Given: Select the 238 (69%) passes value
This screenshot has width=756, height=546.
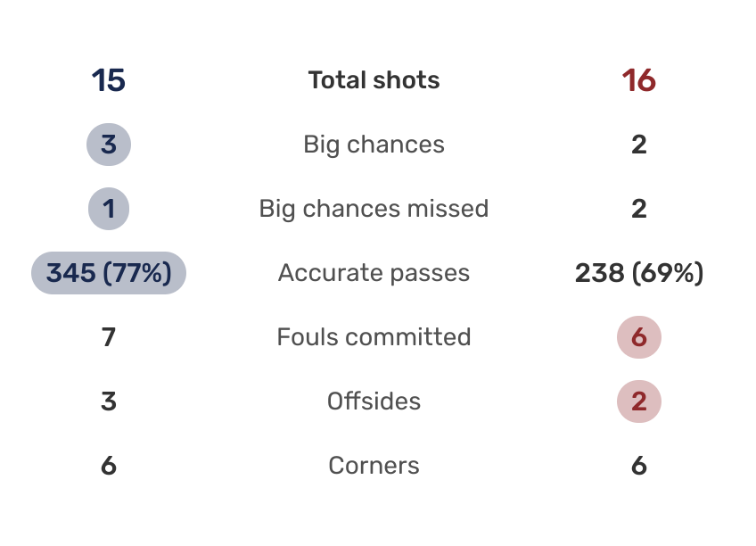Looking at the screenshot, I should pos(639,273).
